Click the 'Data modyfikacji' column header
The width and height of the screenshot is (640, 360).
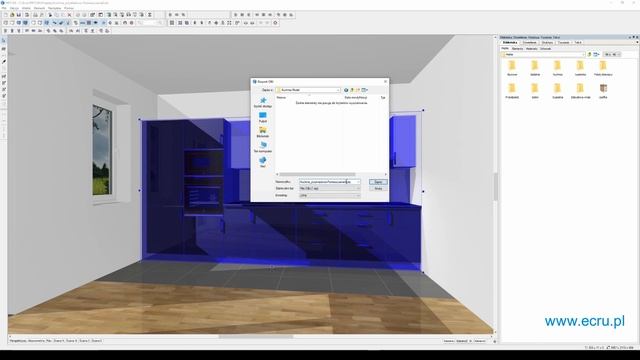pyautogui.click(x=356, y=98)
